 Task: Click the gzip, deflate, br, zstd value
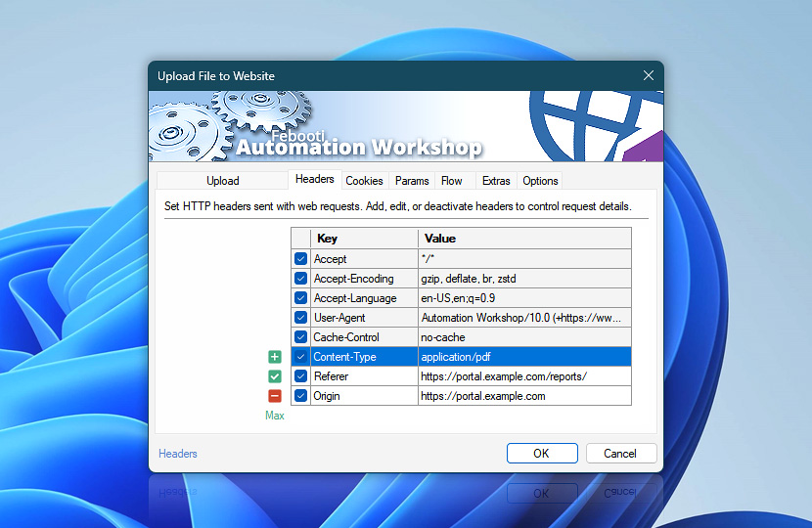524,279
